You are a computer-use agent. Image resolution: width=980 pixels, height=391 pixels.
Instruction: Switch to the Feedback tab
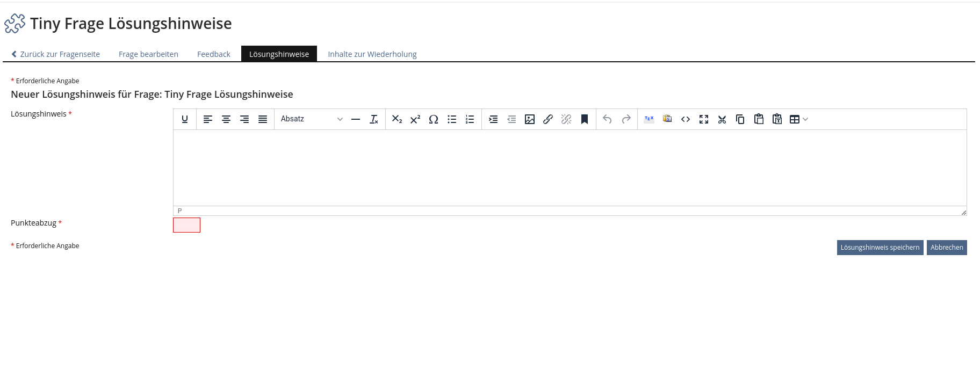[x=213, y=54]
